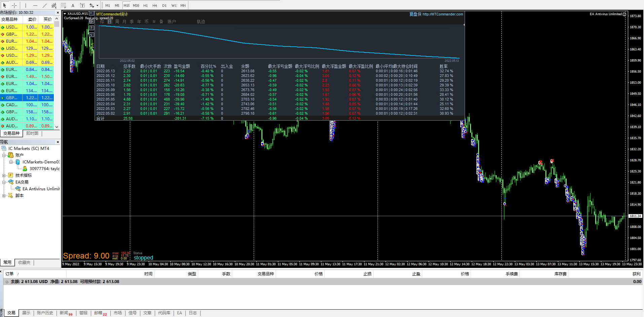Image resolution: width=644 pixels, height=317 pixels.
Task: Expand the 脚本 tree node
Action: point(4,196)
